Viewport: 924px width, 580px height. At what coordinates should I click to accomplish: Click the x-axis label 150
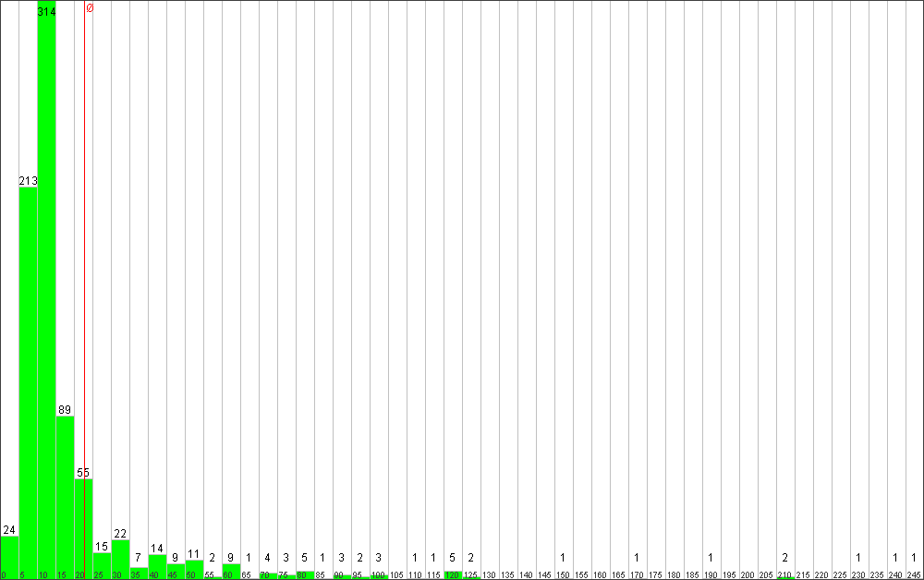point(563,575)
